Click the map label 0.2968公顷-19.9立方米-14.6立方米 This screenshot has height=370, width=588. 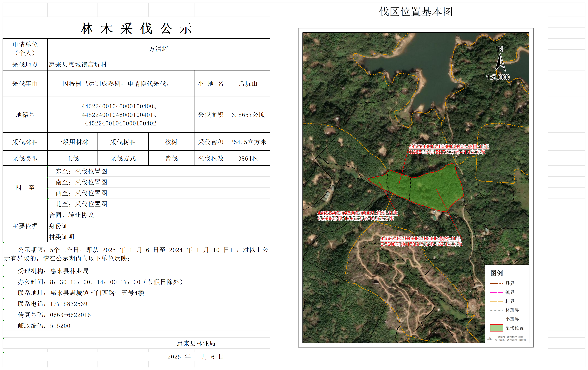[355, 218]
